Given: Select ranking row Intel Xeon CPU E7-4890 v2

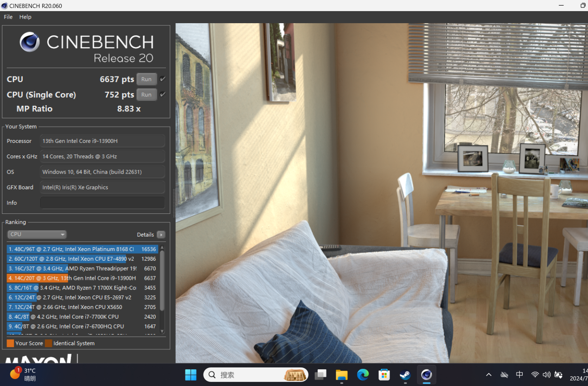Looking at the screenshot, I should (83, 259).
